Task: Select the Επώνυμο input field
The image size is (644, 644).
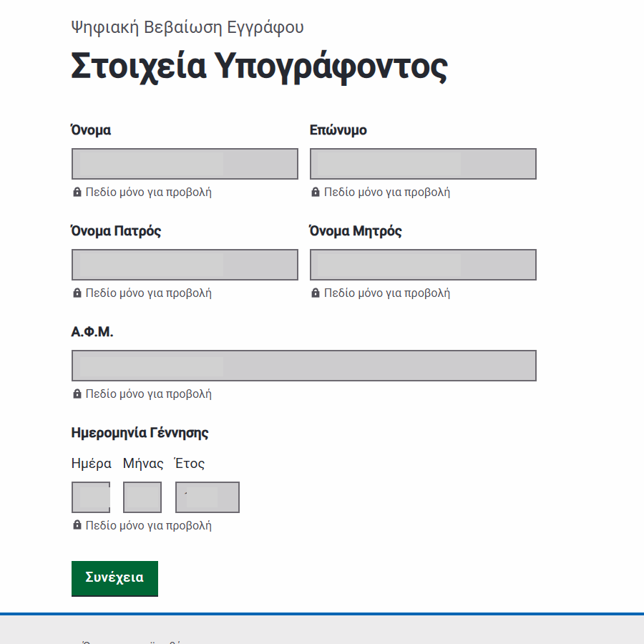Action: (423, 164)
